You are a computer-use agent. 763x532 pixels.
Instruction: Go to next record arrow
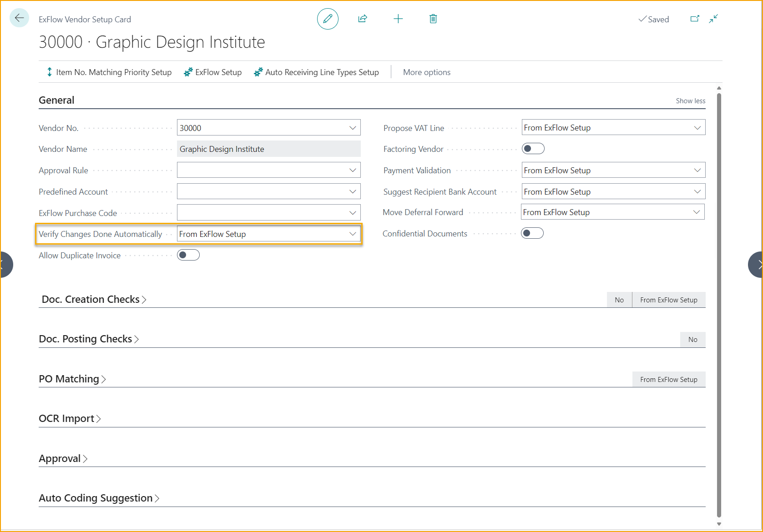756,265
